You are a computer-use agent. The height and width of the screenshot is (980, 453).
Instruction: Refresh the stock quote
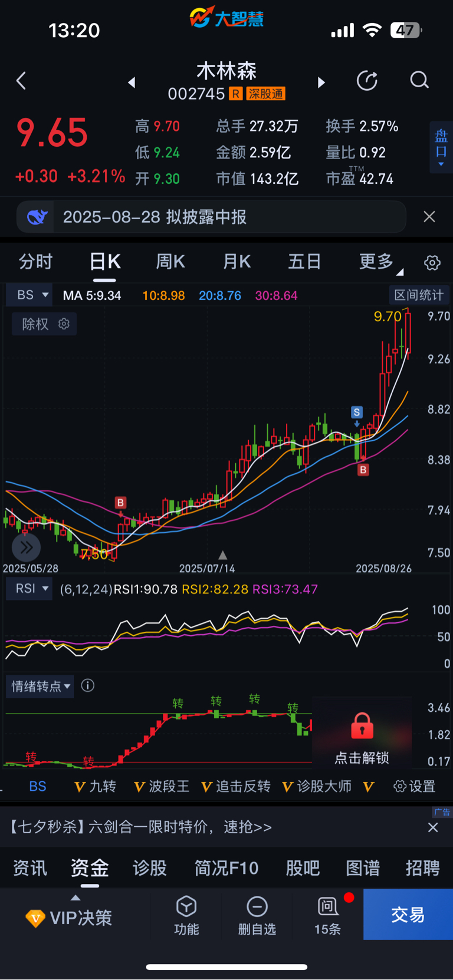(367, 81)
